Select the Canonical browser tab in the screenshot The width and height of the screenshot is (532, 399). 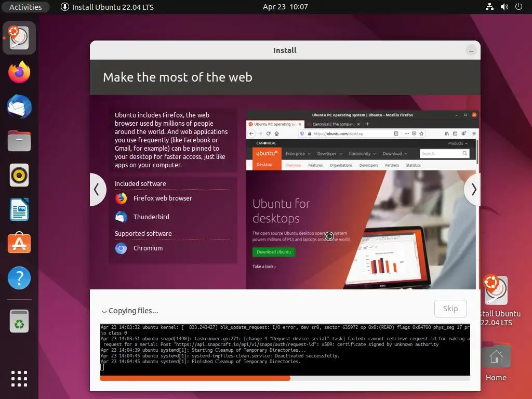coord(333,124)
